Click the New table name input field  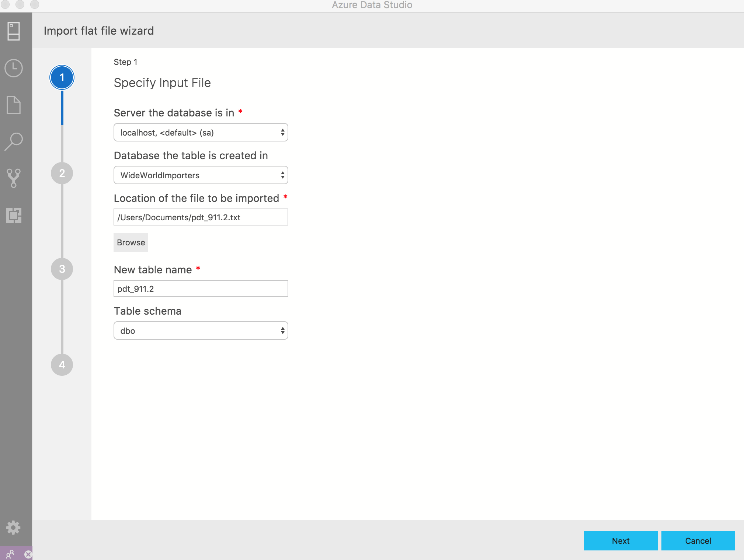(x=201, y=288)
